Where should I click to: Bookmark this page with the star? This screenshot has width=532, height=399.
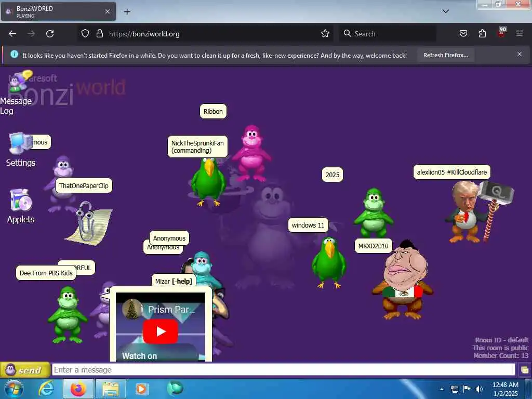click(325, 34)
